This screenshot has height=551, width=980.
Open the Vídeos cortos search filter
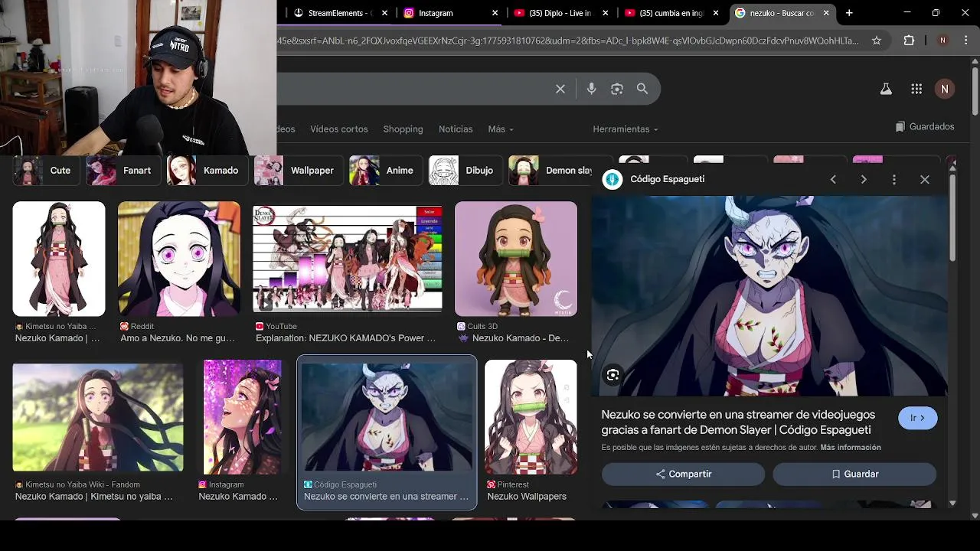tap(339, 129)
